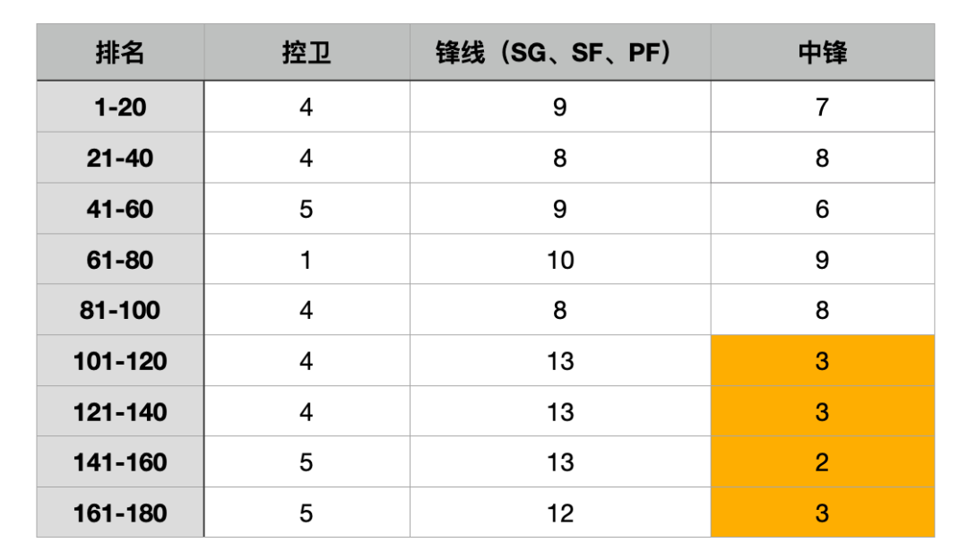Select the 控卫 column header
The height and width of the screenshot is (560, 968).
point(307,53)
